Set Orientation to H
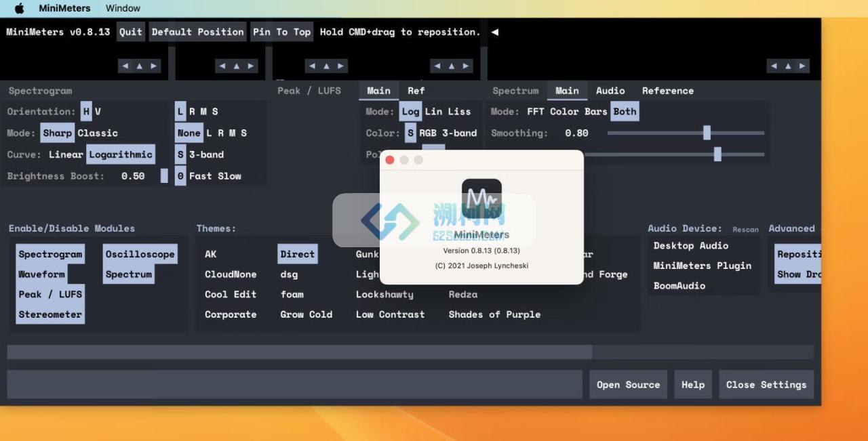 pyautogui.click(x=86, y=112)
